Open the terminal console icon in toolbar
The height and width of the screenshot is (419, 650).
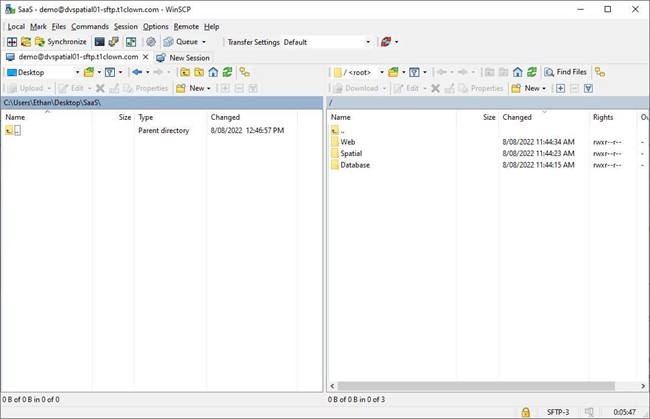click(100, 42)
